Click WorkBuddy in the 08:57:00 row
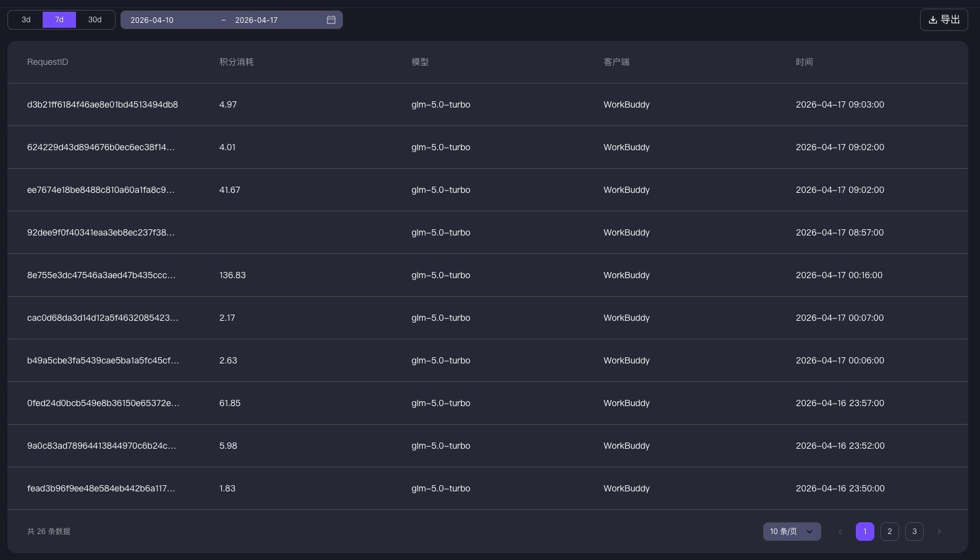 [x=627, y=232]
